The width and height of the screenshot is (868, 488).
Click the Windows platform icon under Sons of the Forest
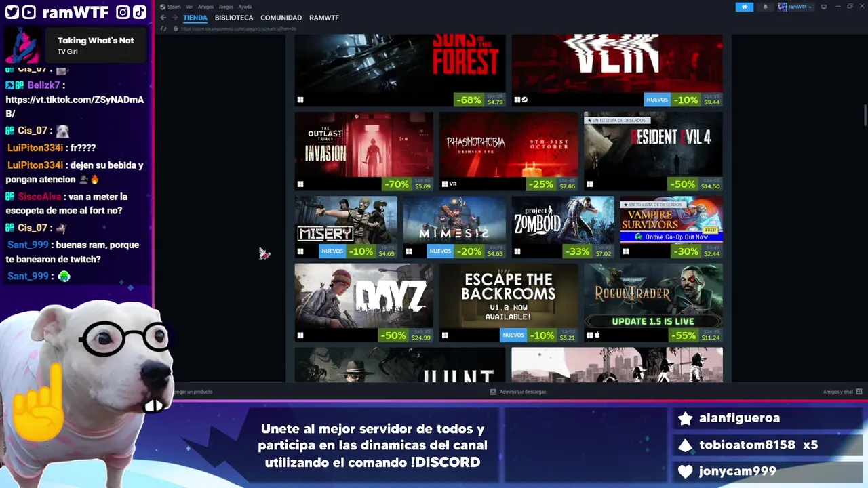(x=300, y=100)
